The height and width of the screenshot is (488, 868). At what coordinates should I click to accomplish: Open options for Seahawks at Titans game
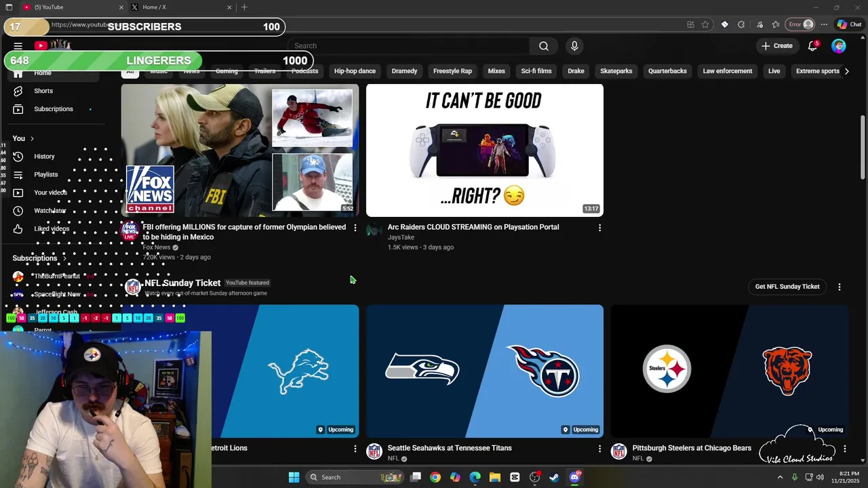599,449
